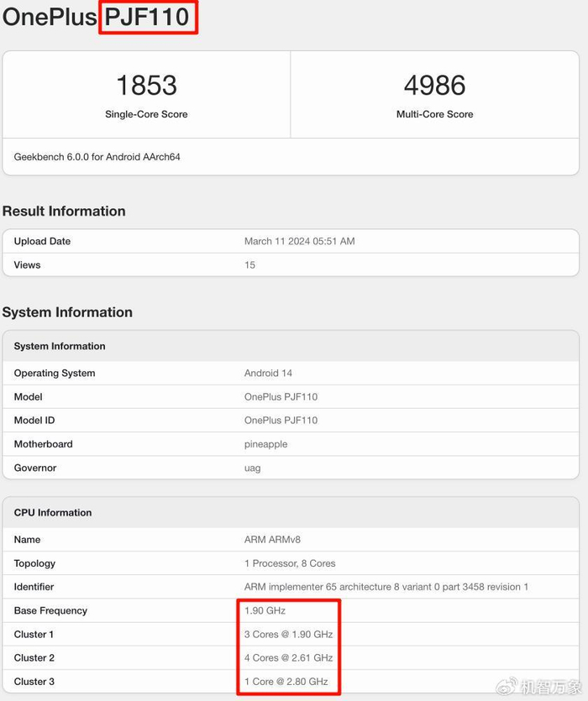
Task: Click the Upload Date label
Action: (42, 241)
